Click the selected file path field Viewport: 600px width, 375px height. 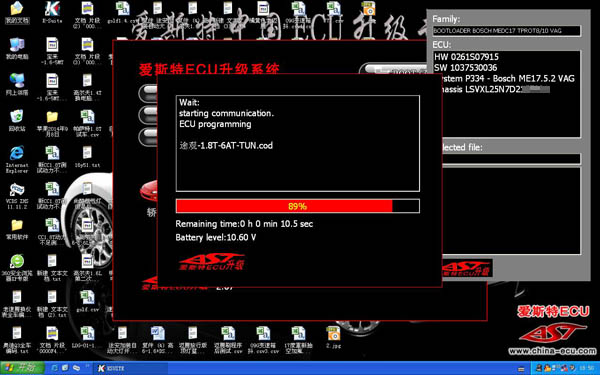coord(511,158)
